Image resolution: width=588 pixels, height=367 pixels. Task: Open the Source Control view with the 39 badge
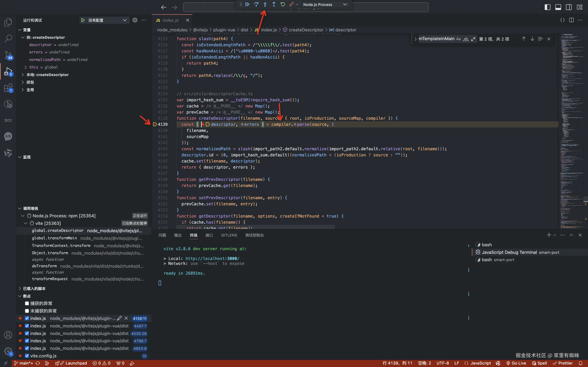click(8, 55)
